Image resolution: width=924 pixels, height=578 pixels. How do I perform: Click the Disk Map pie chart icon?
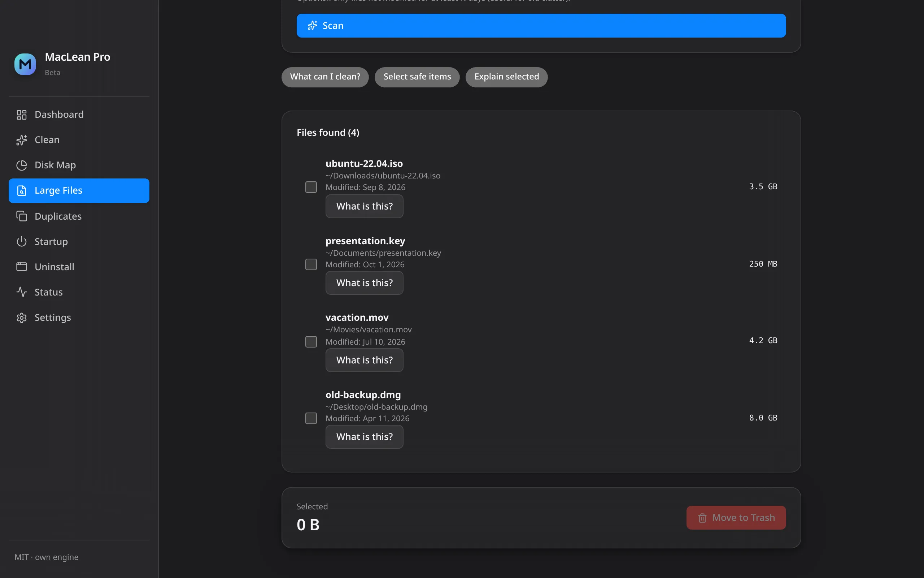click(22, 165)
